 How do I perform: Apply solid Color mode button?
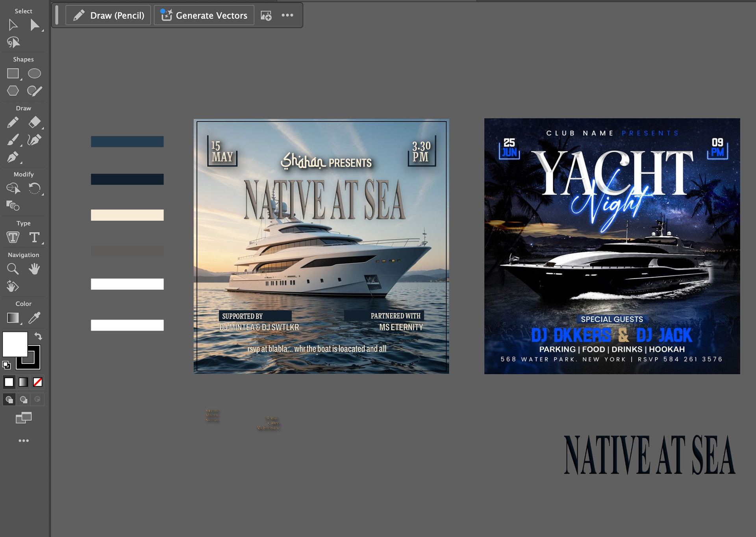point(9,382)
